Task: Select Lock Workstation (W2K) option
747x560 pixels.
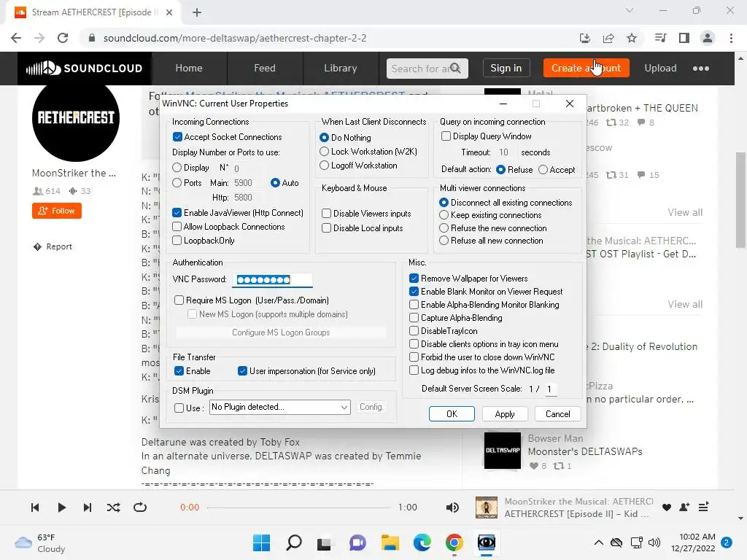Action: (324, 152)
